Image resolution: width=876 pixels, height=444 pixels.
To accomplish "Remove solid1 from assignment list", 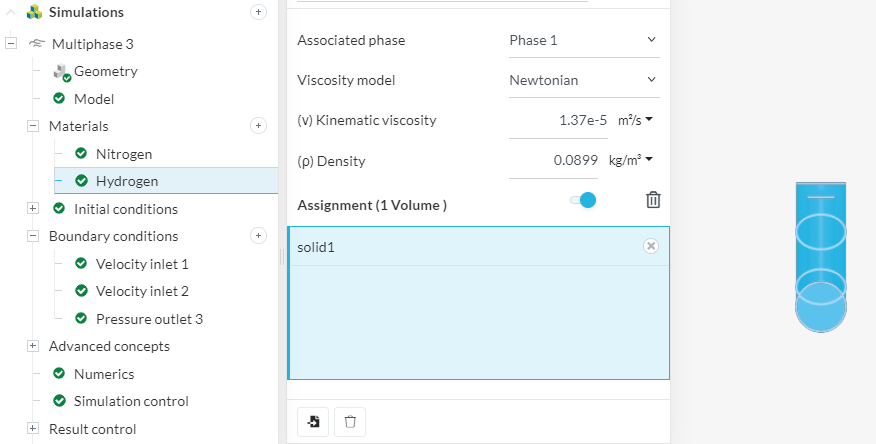I will click(x=651, y=246).
